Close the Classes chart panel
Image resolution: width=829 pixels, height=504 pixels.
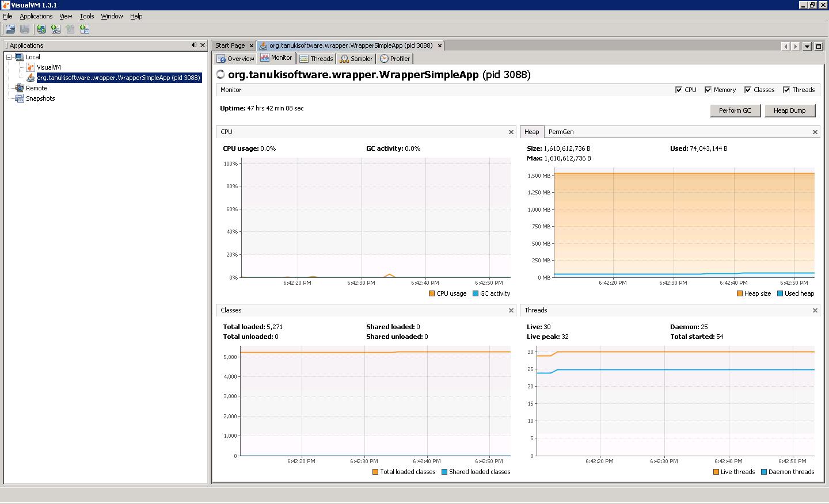pos(511,310)
